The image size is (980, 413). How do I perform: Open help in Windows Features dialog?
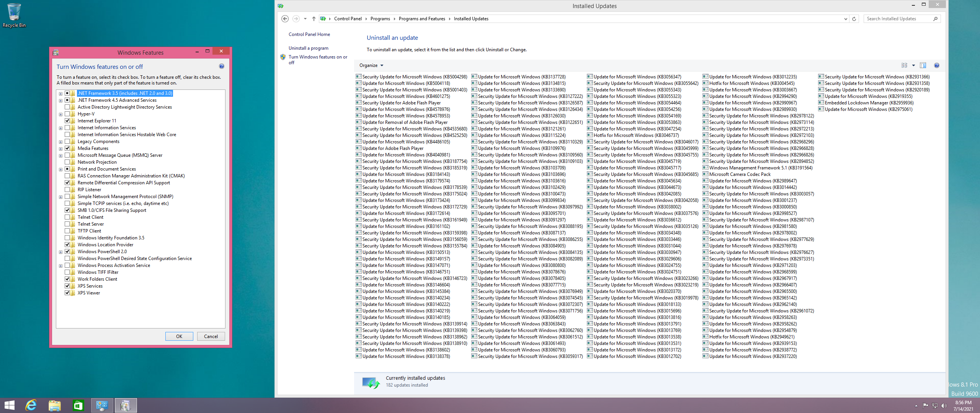coord(222,66)
